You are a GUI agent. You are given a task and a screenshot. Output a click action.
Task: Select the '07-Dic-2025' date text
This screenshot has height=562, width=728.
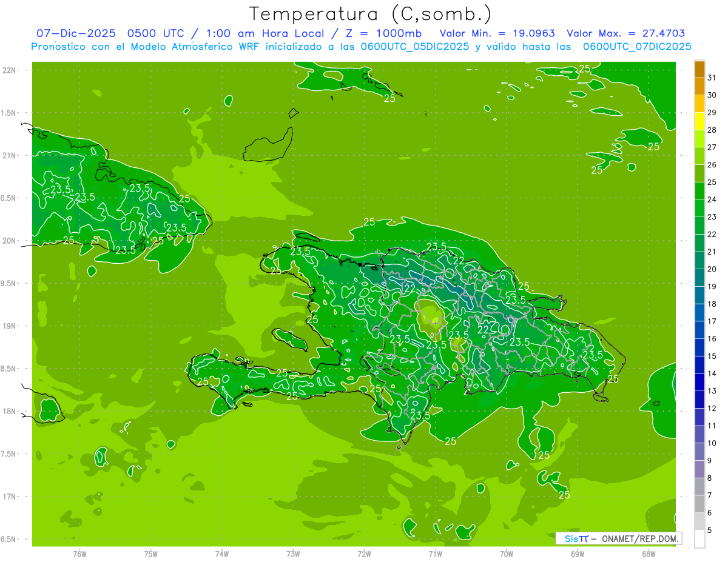[77, 33]
